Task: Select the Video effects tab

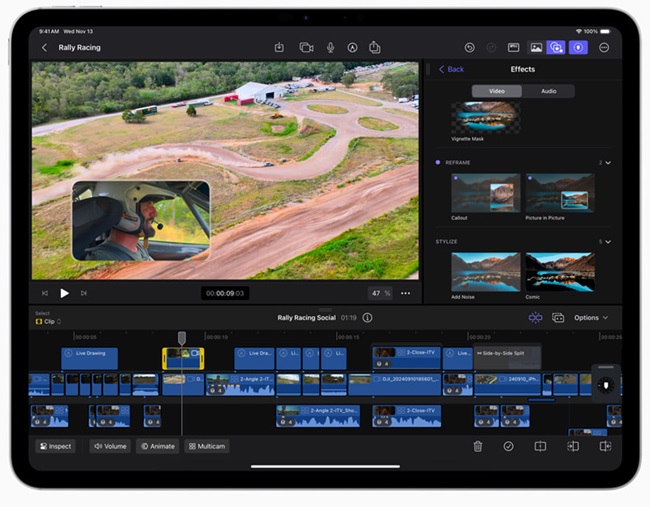Action: click(x=497, y=91)
